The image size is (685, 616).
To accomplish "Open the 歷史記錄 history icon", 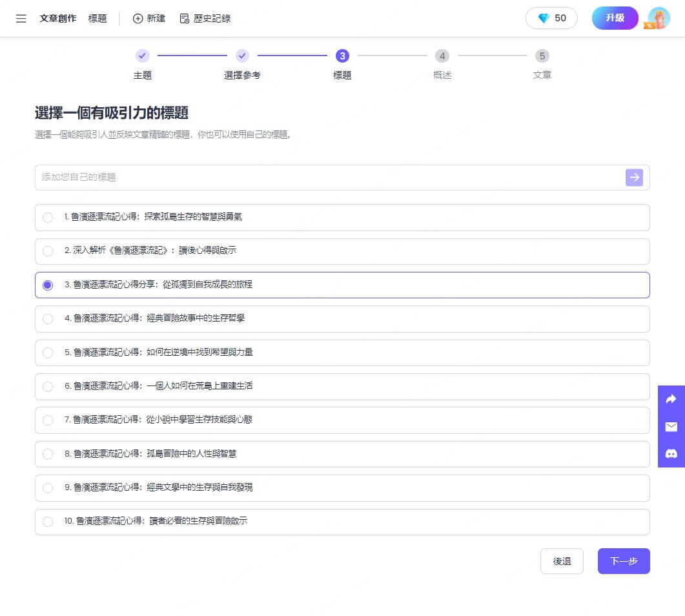I will [185, 18].
